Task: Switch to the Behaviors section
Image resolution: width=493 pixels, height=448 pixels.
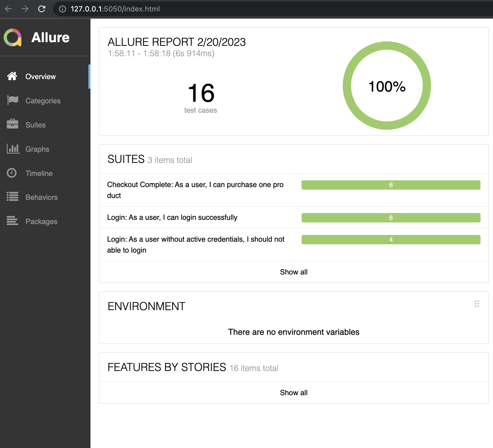Action: tap(42, 197)
